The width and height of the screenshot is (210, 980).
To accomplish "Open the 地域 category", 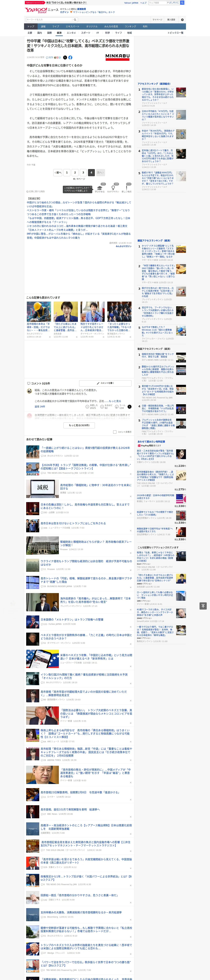I will pyautogui.click(x=129, y=33).
